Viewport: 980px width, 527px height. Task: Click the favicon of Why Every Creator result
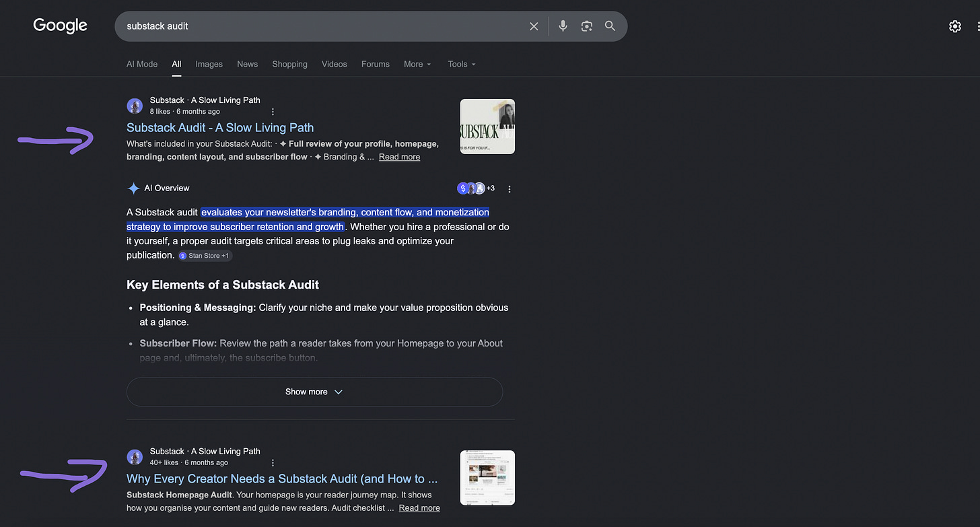click(x=135, y=457)
